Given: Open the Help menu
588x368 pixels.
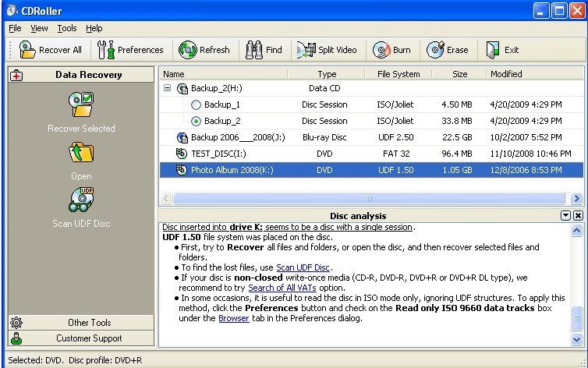Looking at the screenshot, I should pyautogui.click(x=94, y=28).
